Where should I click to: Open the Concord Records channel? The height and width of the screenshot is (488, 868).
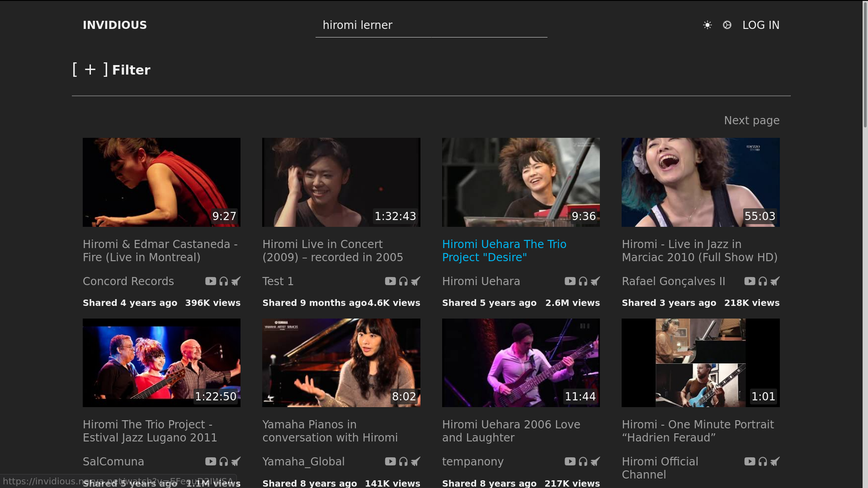[128, 281]
